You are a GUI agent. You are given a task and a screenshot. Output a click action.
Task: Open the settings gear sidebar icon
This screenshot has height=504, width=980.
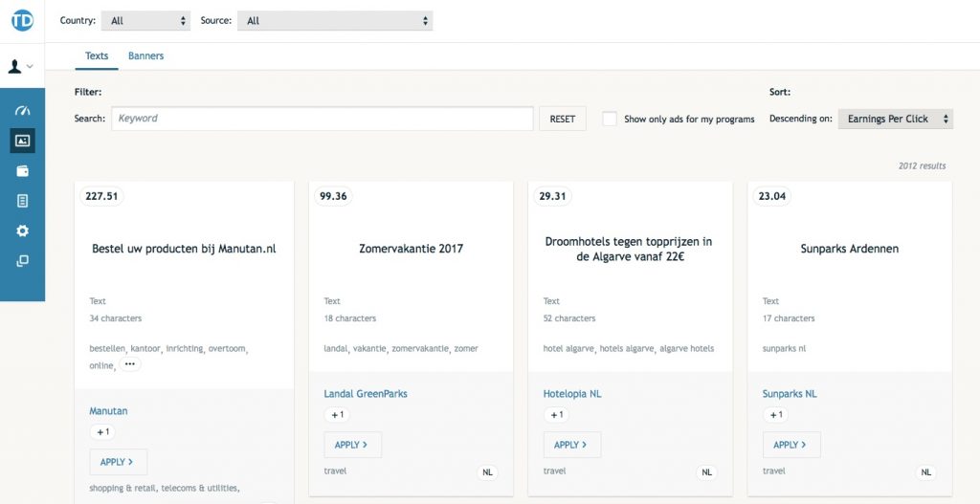[x=23, y=231]
